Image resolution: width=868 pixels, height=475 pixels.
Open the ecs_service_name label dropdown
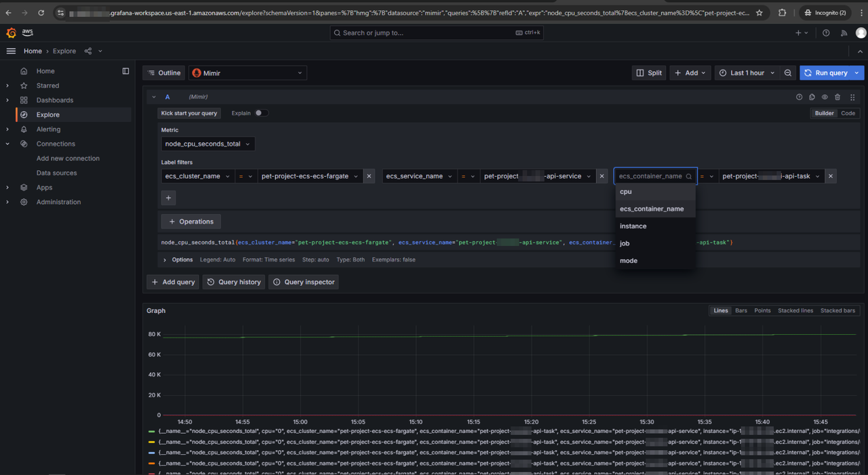point(419,176)
